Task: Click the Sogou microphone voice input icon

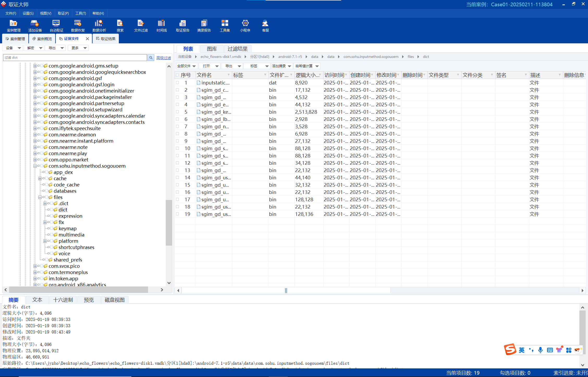Action: tap(540, 350)
